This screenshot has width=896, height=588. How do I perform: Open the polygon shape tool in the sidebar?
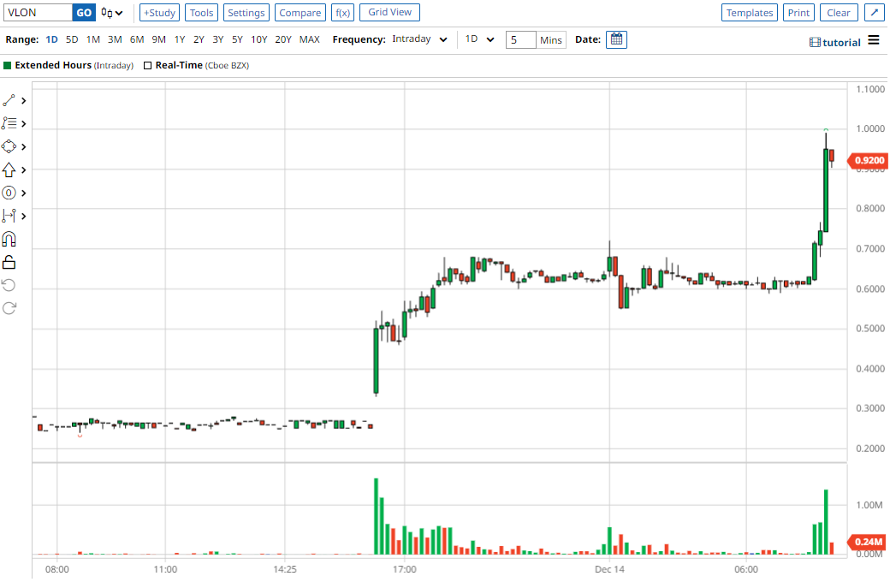pyautogui.click(x=9, y=146)
